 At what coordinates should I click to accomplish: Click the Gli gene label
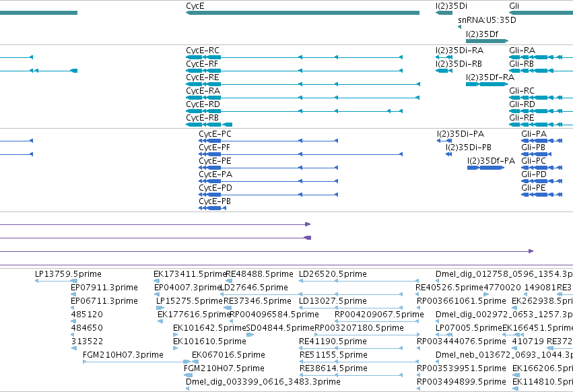point(514,6)
